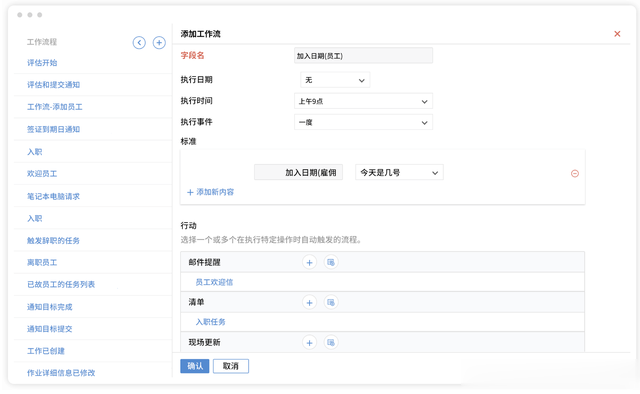
Task: Click the back arrow icon beside 工作流程
Action: pos(139,42)
